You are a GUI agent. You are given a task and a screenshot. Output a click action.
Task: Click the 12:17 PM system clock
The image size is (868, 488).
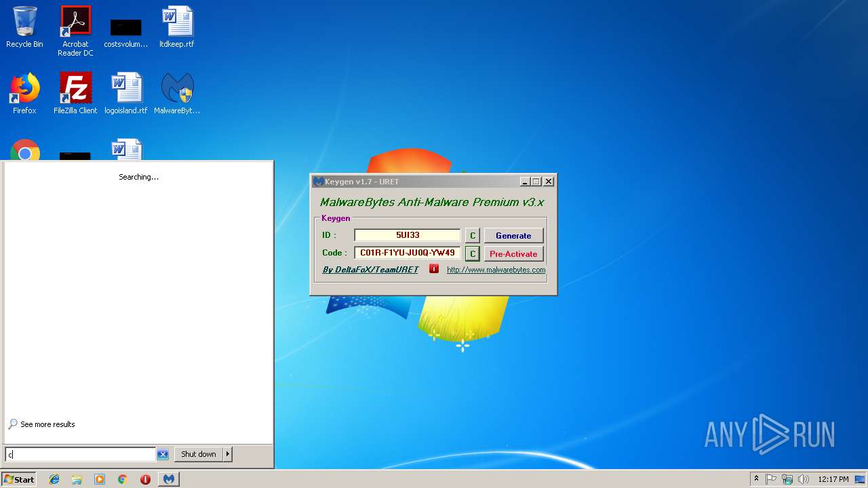[x=833, y=479]
